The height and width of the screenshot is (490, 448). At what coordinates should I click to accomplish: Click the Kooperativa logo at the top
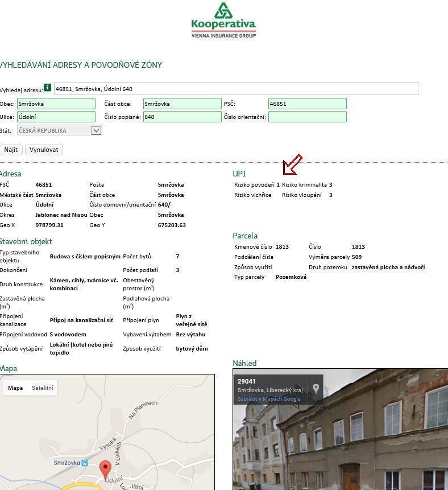coord(223,20)
